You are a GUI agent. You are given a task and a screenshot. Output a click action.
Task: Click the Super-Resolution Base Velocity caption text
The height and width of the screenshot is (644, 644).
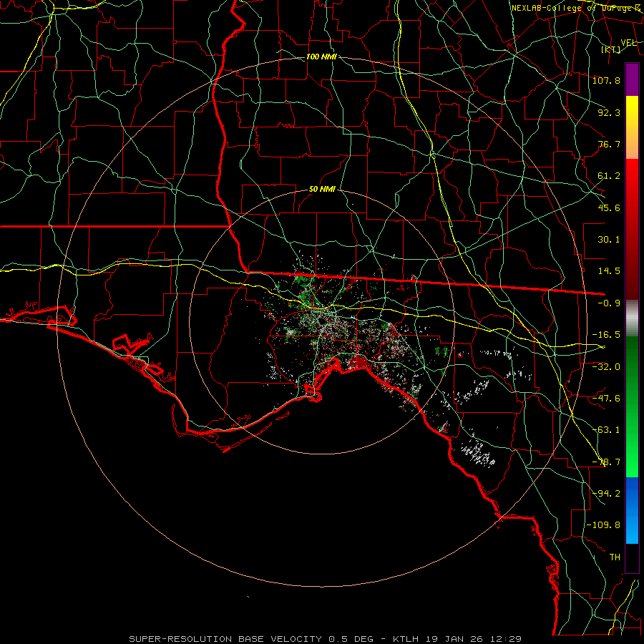click(x=326, y=639)
